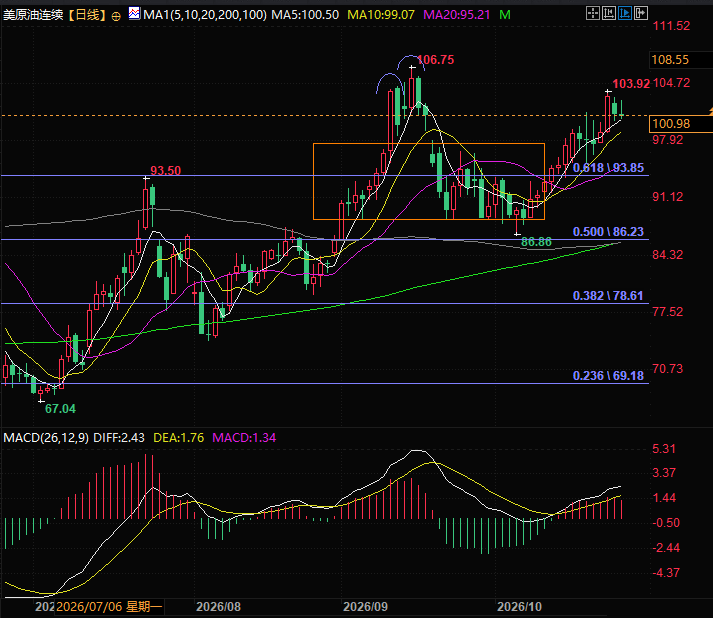Select the 0.500 \ 86.23 Fibonacci label
Image resolution: width=713 pixels, height=618 pixels.
608,232
